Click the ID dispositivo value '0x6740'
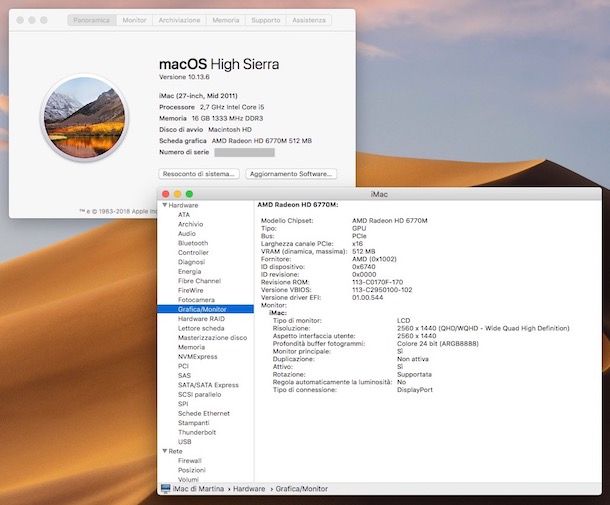 click(364, 267)
